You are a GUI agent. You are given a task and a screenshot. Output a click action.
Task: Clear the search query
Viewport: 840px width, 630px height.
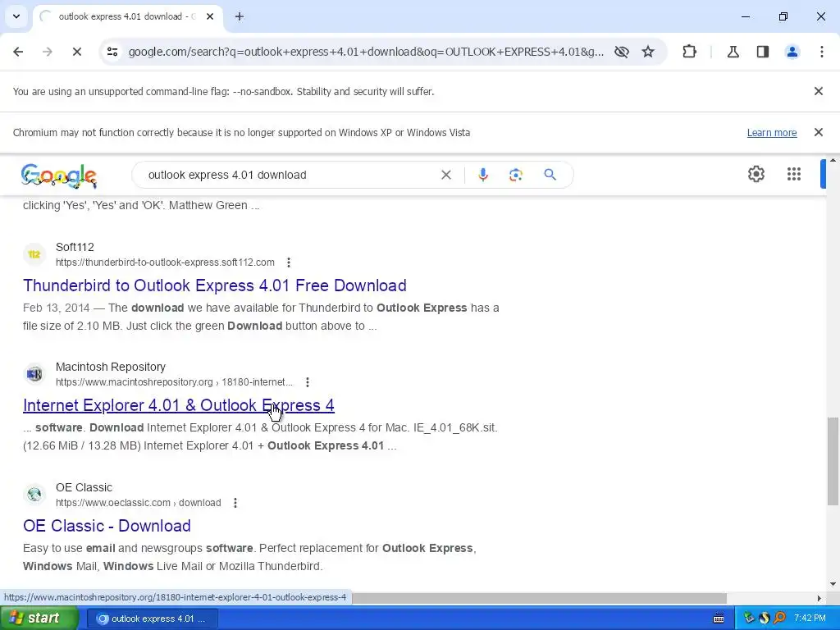446,175
